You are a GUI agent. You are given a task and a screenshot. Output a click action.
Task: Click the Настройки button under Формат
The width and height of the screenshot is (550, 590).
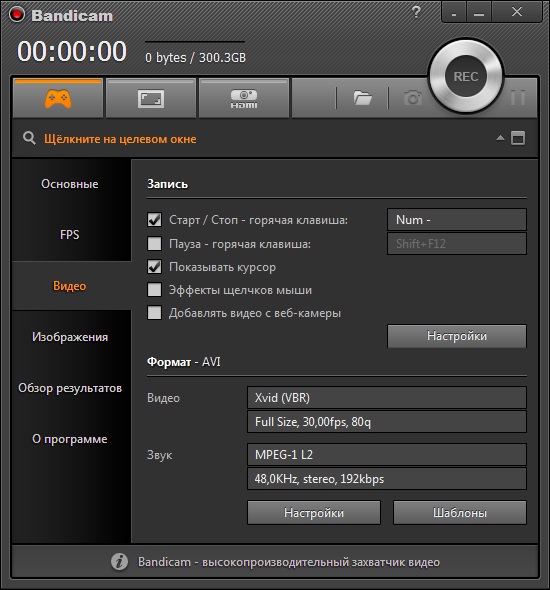pyautogui.click(x=314, y=512)
